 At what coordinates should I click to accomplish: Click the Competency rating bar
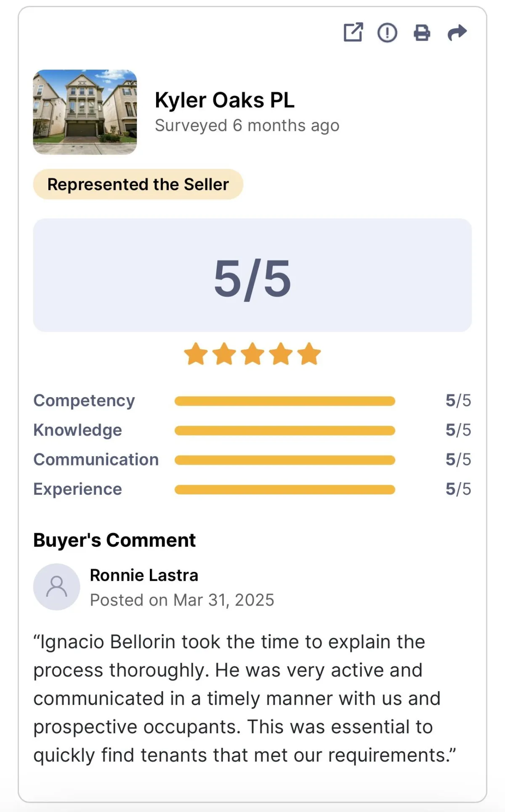tap(284, 401)
